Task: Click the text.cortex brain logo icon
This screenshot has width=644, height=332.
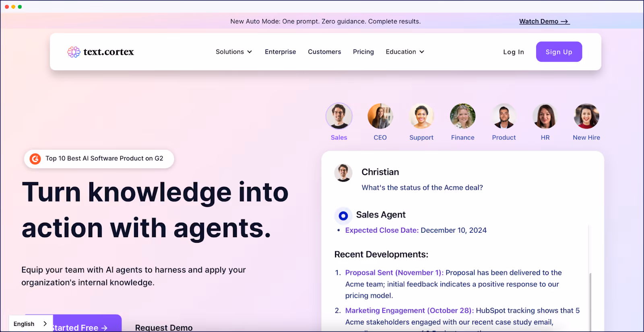Action: point(74,52)
